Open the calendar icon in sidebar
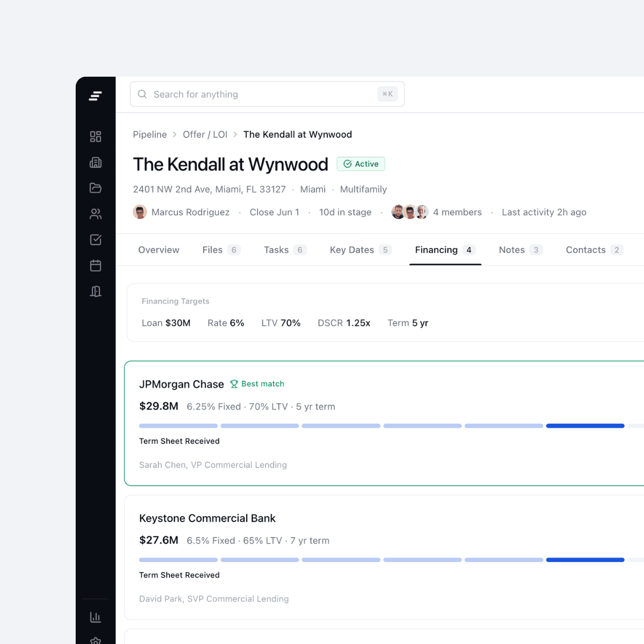This screenshot has width=644, height=644. tap(96, 266)
